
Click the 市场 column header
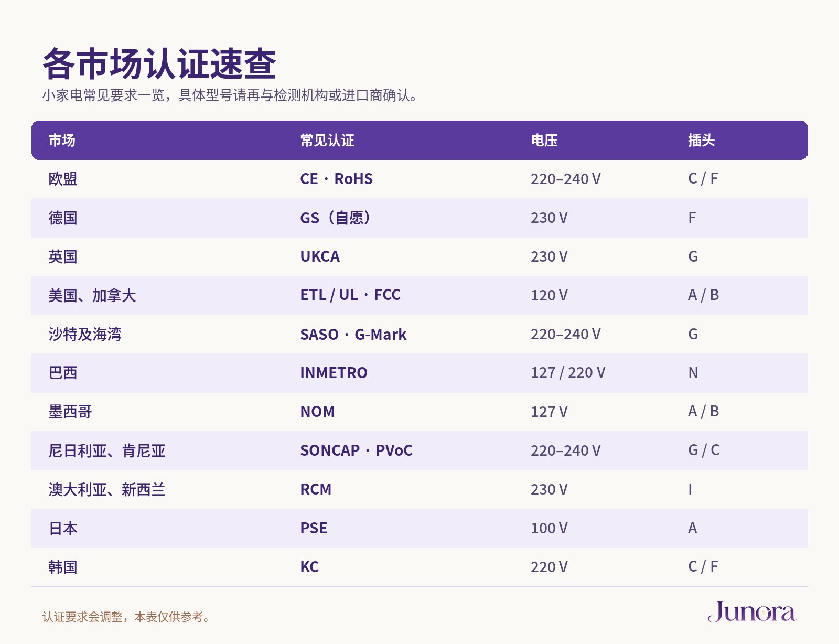[62, 141]
